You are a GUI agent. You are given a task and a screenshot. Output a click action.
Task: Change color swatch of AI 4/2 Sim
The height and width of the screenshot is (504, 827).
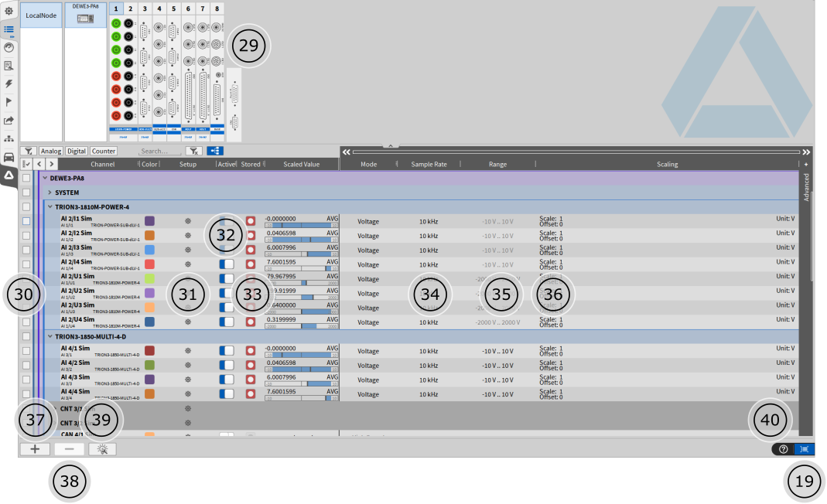point(150,365)
